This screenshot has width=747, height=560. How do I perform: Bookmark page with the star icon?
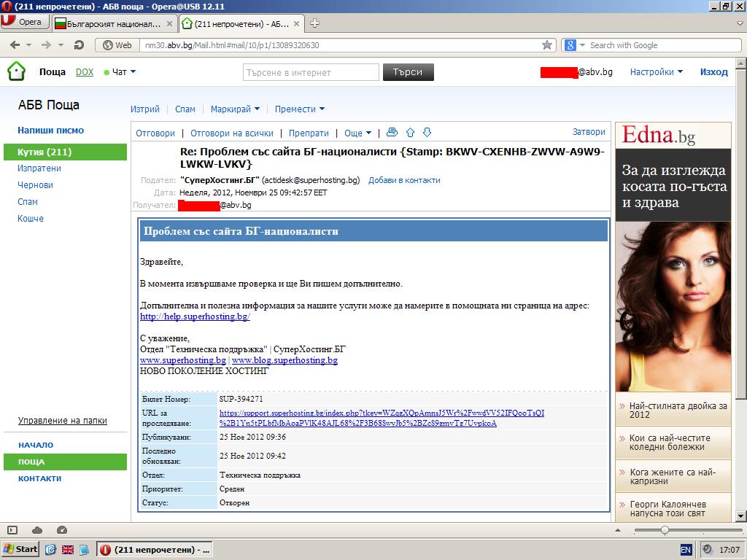coord(547,44)
